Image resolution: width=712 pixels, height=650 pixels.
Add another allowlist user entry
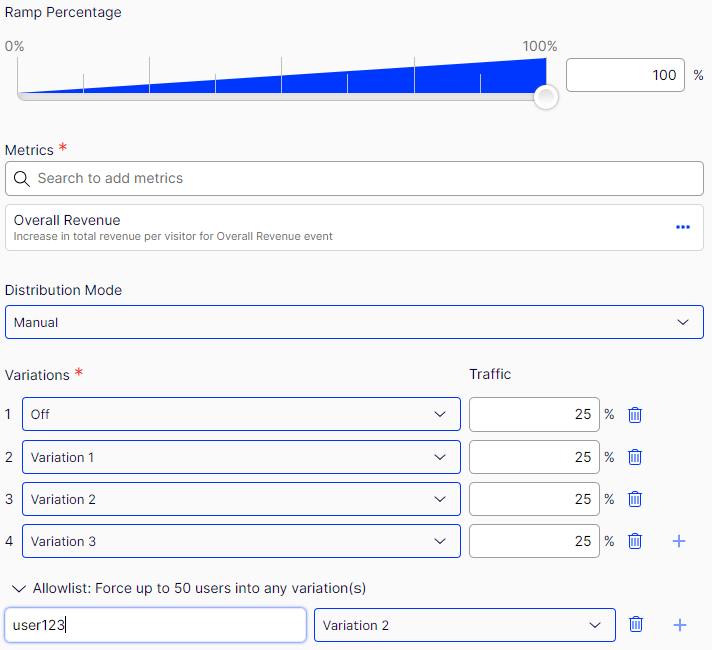click(x=679, y=625)
